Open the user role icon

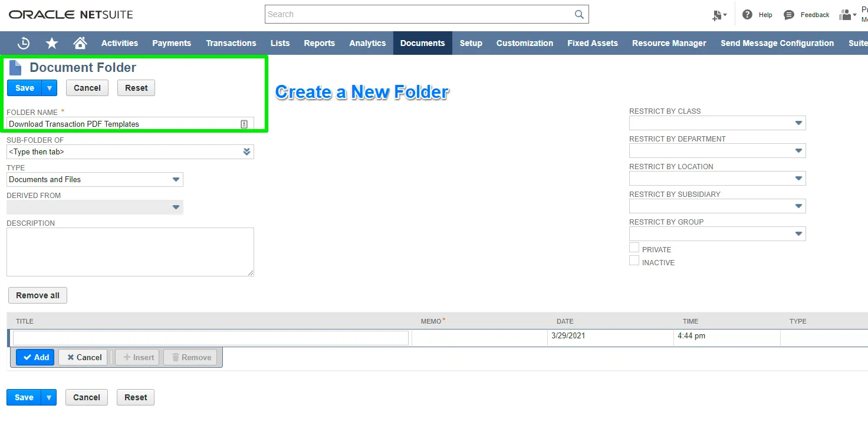[848, 15]
